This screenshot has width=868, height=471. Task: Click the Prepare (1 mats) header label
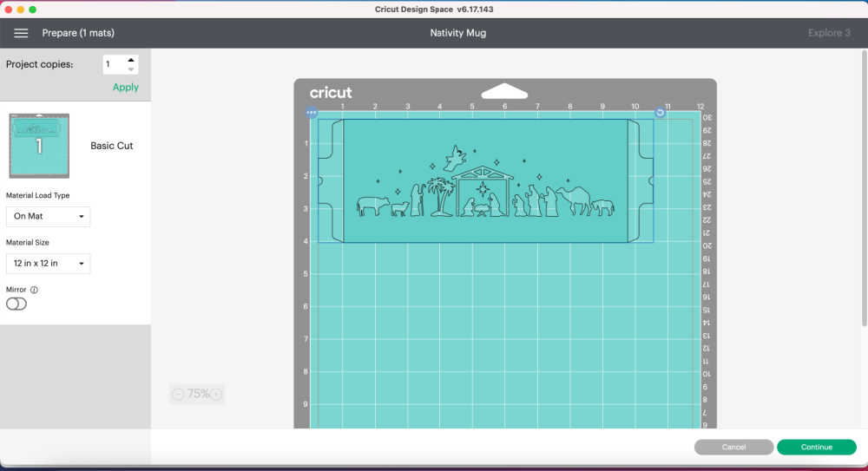78,33
